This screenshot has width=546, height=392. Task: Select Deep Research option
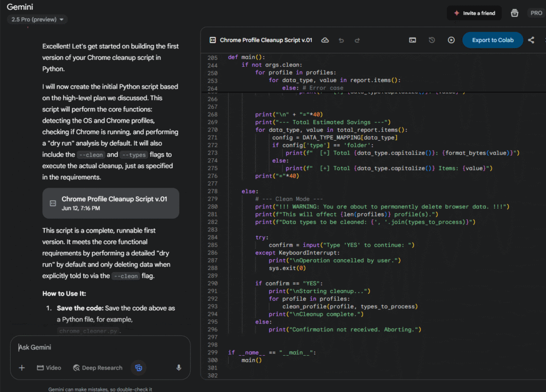click(98, 367)
